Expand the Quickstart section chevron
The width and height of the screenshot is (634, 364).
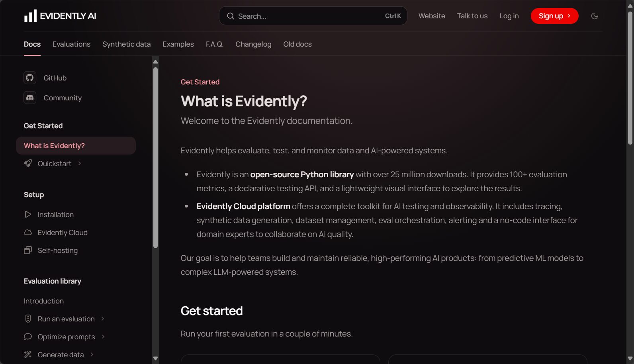tap(80, 163)
